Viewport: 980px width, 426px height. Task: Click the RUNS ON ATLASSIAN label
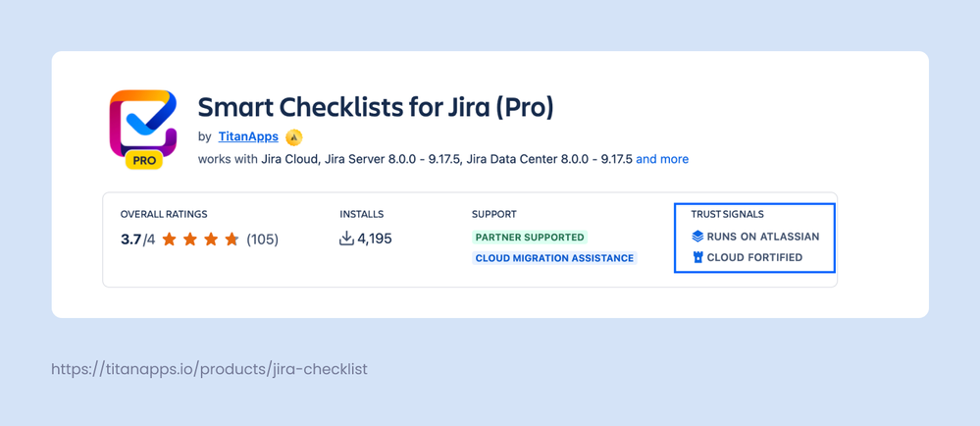pos(763,237)
